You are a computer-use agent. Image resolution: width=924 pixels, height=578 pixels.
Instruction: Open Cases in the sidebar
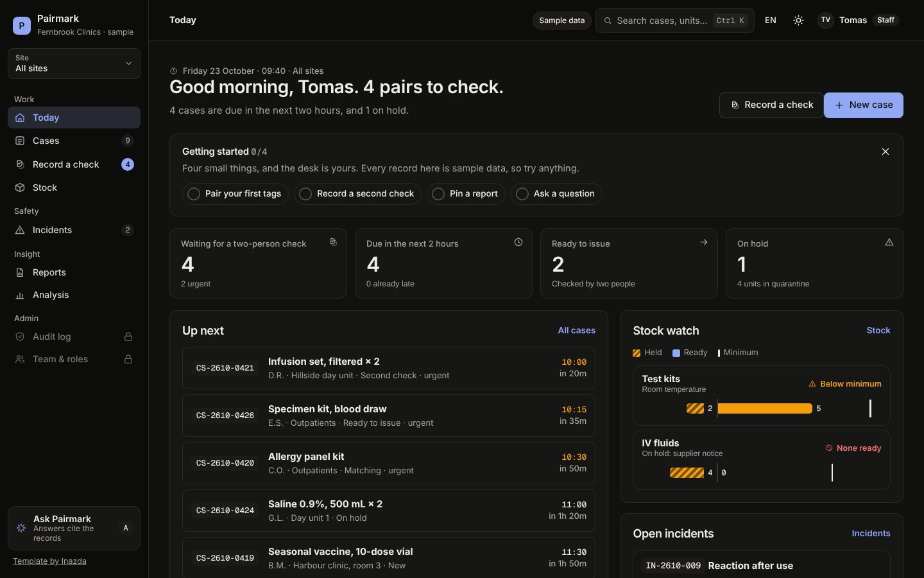[x=74, y=141]
